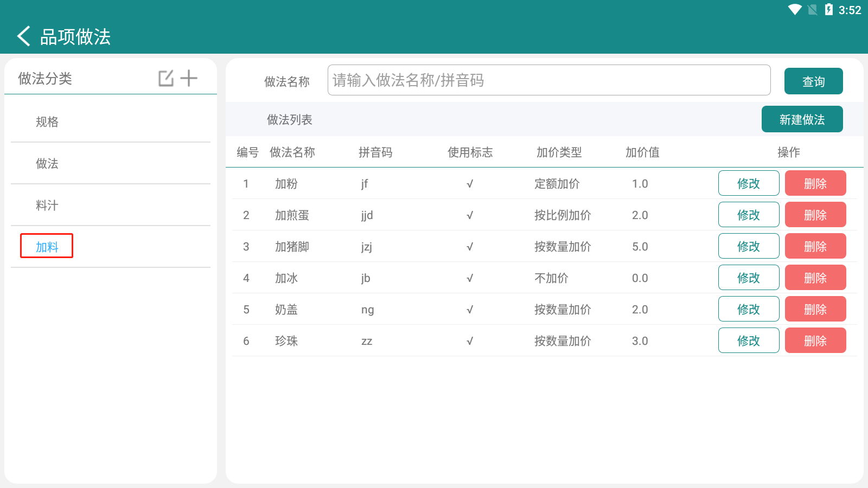Focus the 做法名称 search field
Viewport: 868px width, 488px height.
point(548,80)
